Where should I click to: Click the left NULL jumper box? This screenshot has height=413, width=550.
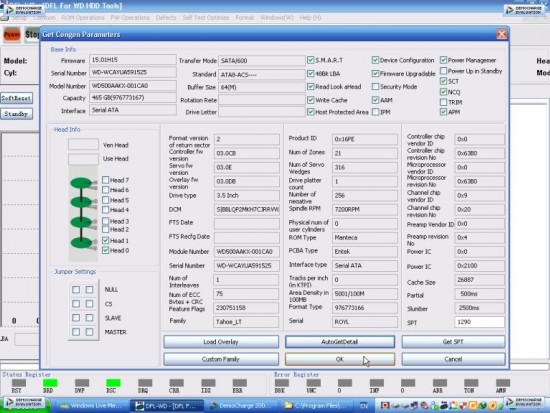point(76,289)
